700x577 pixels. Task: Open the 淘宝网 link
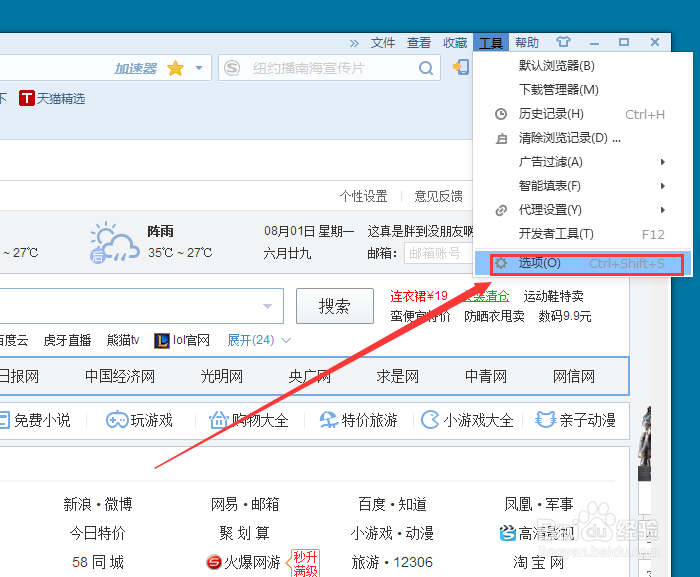(x=539, y=562)
